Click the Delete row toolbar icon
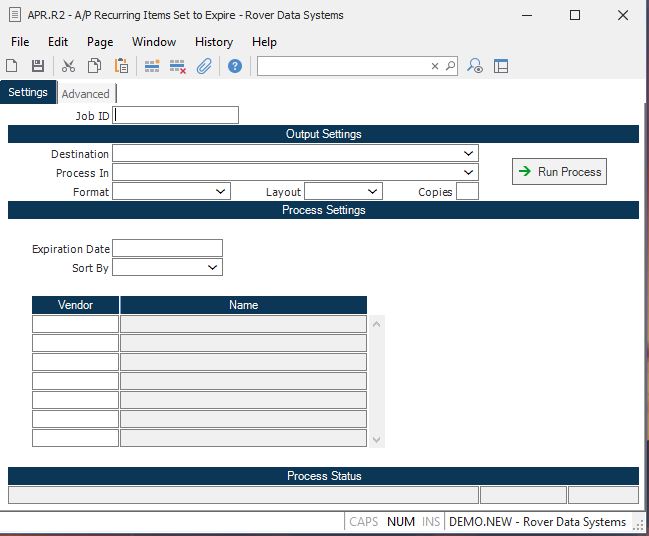649x536 pixels. click(178, 66)
